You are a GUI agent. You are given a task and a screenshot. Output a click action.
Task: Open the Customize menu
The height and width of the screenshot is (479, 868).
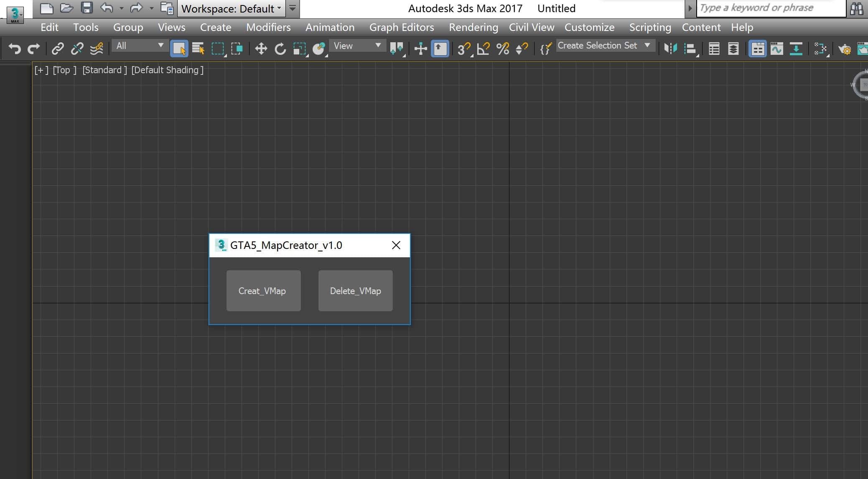589,27
